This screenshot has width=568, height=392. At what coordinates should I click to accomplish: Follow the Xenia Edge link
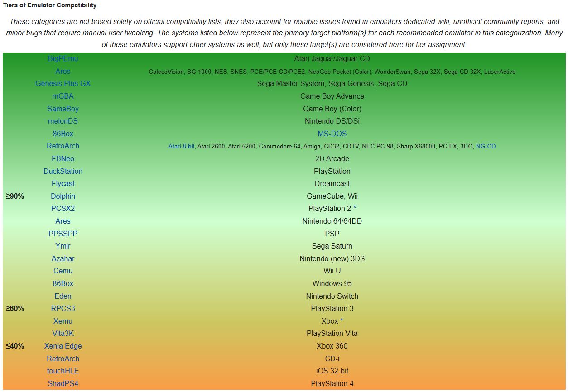tap(63, 346)
